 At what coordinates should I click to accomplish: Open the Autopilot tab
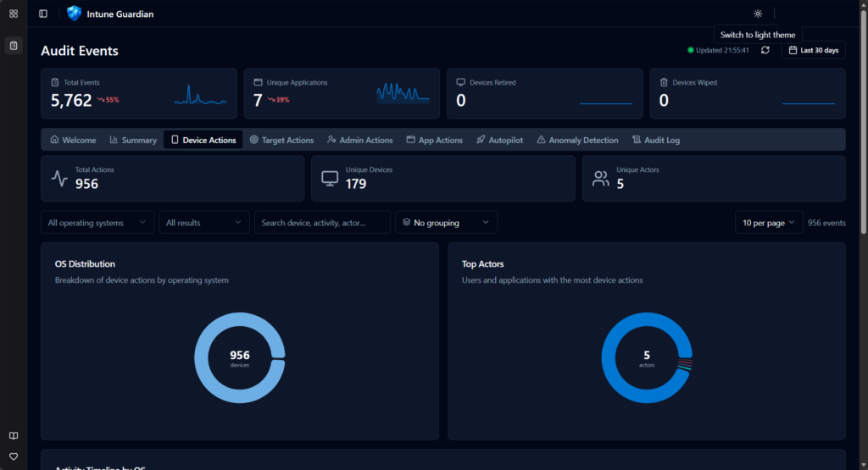(499, 140)
